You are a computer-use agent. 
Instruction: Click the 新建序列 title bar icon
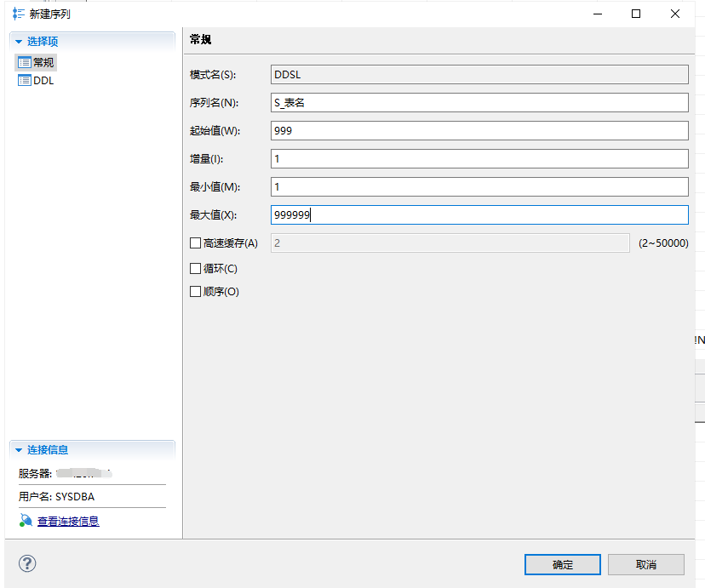click(18, 14)
